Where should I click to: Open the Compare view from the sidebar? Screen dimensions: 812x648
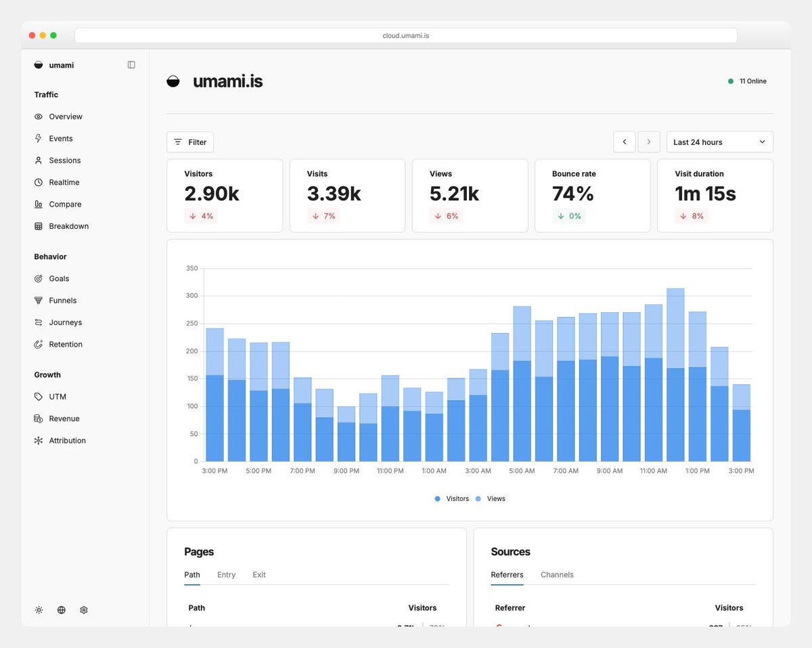coord(65,204)
